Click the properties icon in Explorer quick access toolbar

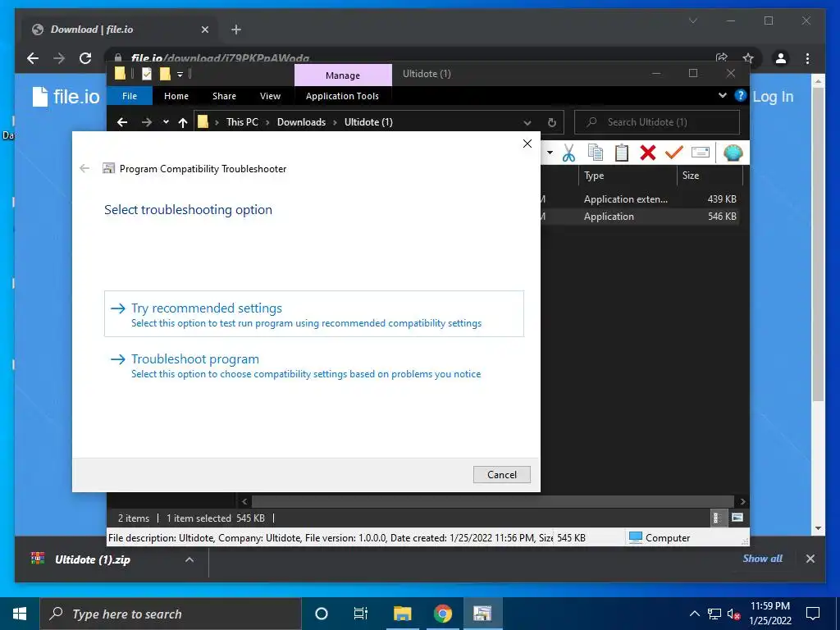click(146, 74)
